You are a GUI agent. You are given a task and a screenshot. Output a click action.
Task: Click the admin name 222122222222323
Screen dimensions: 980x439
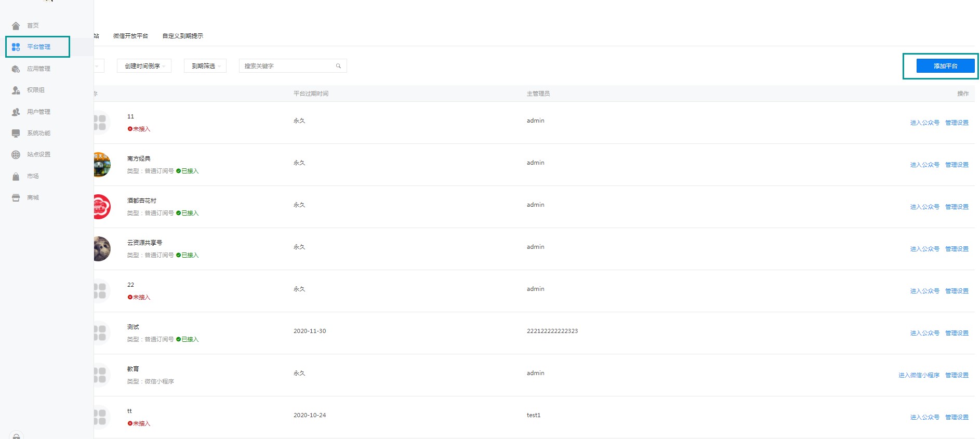point(552,331)
